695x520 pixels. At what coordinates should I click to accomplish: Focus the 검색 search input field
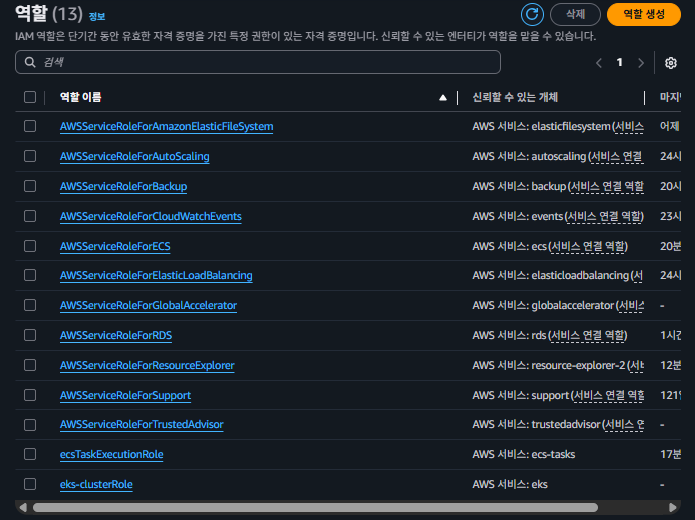(x=258, y=62)
